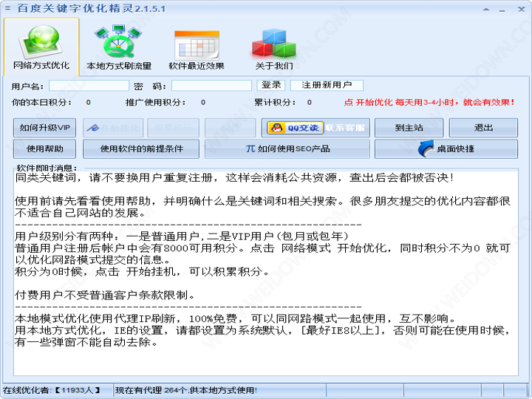
Task: Focus the 用户名 input field
Action: pos(89,86)
